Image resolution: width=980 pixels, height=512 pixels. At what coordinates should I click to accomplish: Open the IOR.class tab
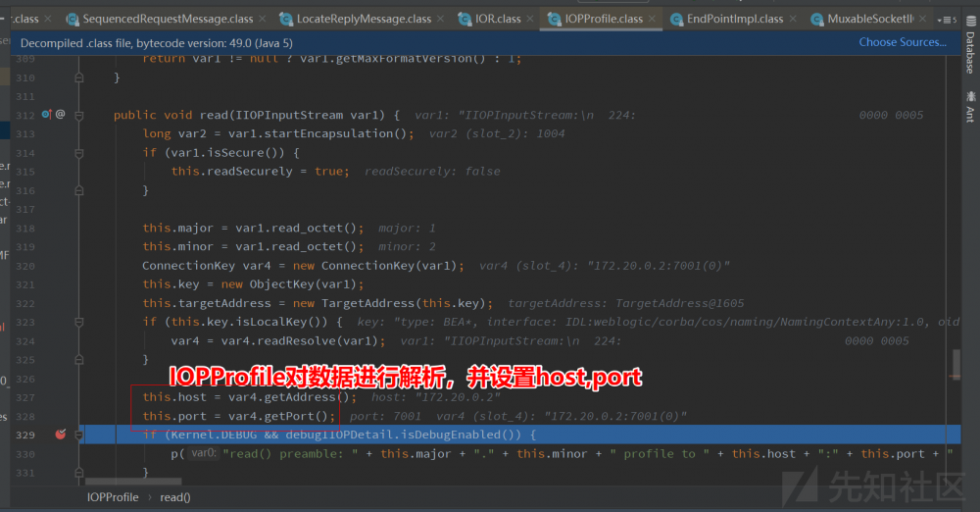(x=498, y=19)
